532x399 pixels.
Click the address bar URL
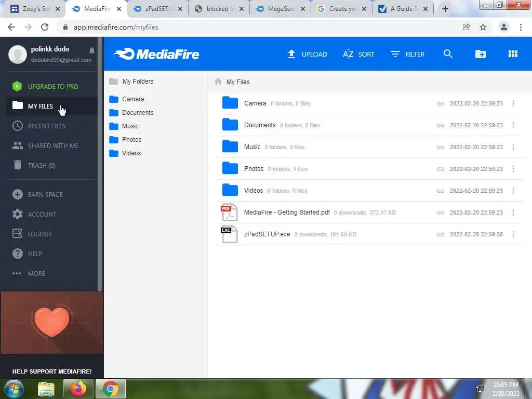pyautogui.click(x=116, y=27)
